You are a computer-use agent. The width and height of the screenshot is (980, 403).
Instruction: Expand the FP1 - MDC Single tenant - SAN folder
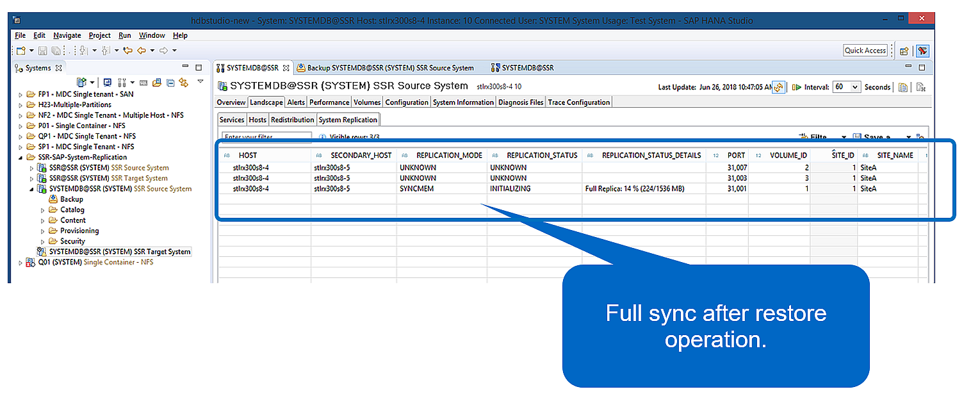pos(20,94)
